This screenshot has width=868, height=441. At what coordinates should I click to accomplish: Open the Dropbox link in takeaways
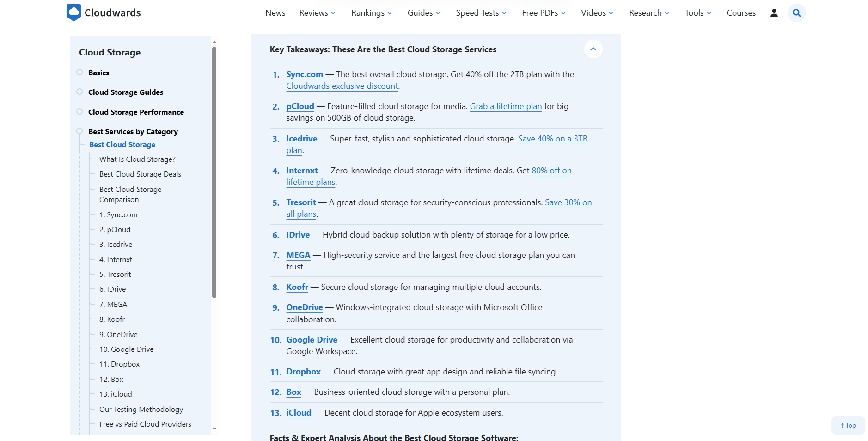tap(303, 372)
